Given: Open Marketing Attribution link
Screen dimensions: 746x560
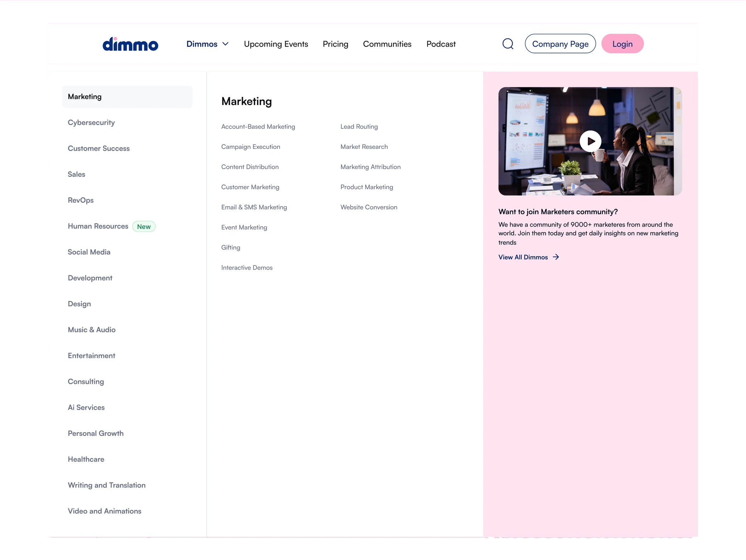Looking at the screenshot, I should 370,167.
